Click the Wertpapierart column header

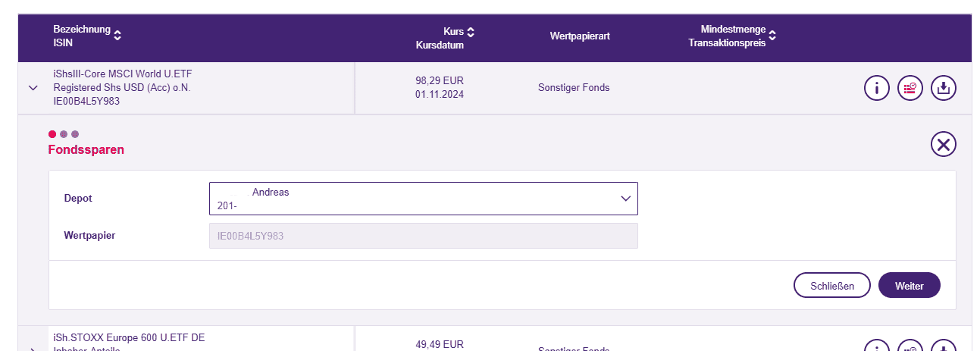coord(580,36)
